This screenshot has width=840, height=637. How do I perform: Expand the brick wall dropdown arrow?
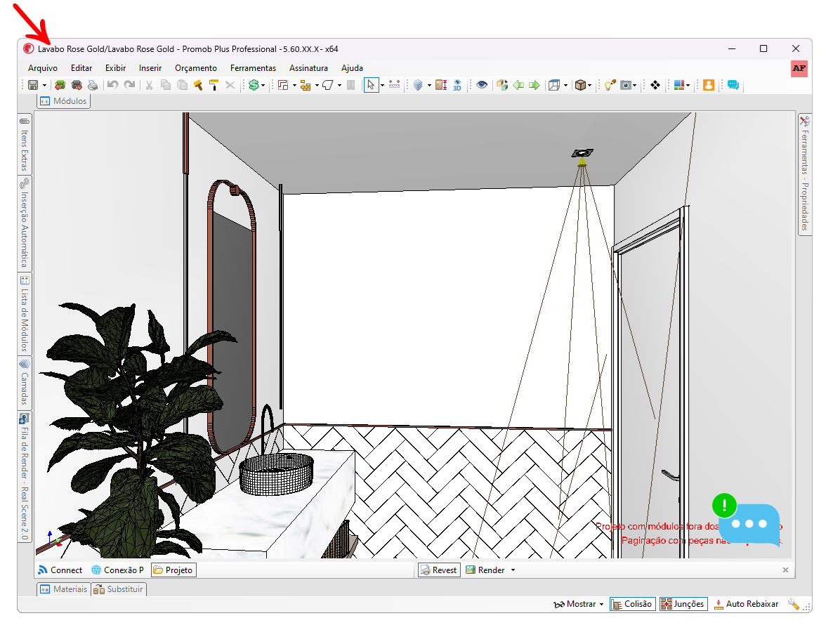317,85
